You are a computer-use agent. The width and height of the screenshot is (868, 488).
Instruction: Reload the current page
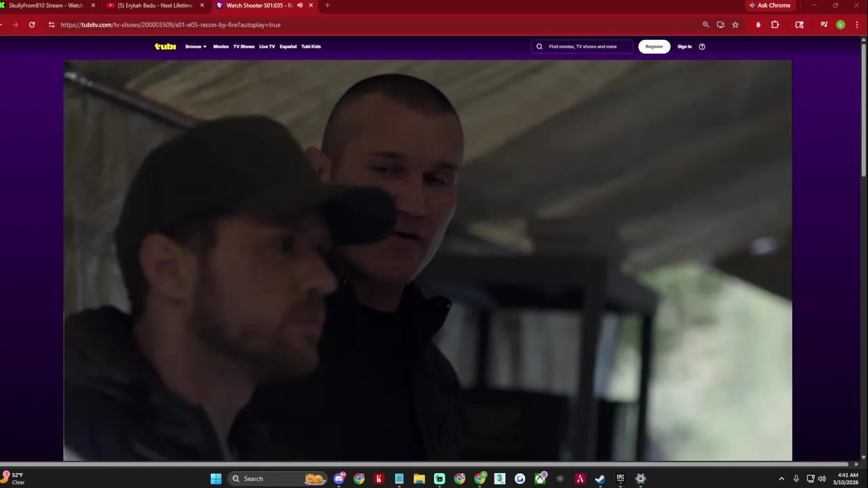[x=32, y=24]
